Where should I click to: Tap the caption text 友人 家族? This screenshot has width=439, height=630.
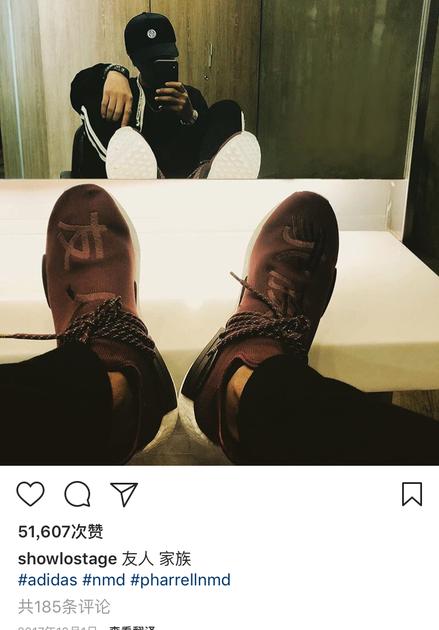coord(156,559)
